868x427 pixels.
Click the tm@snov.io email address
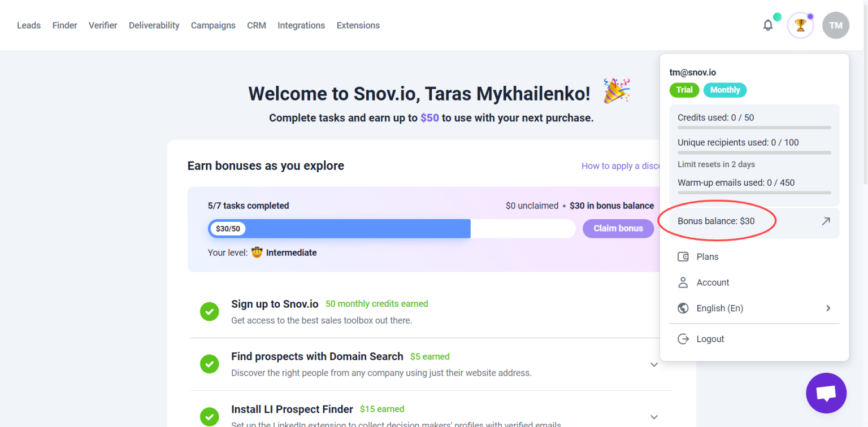693,72
